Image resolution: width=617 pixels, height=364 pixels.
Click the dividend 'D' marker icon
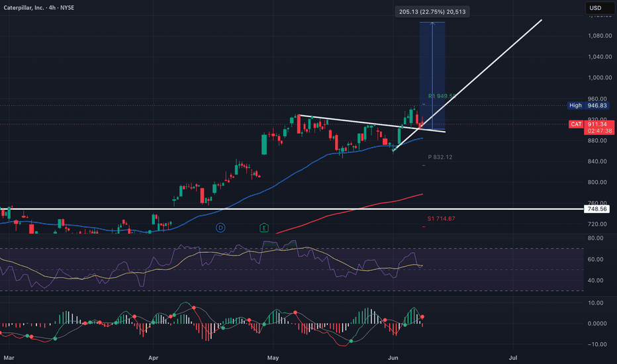coord(220,228)
